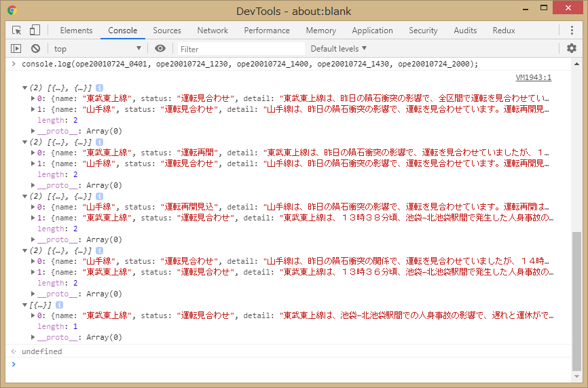Collapse the first logged array output
588x388 pixels.
pos(25,88)
